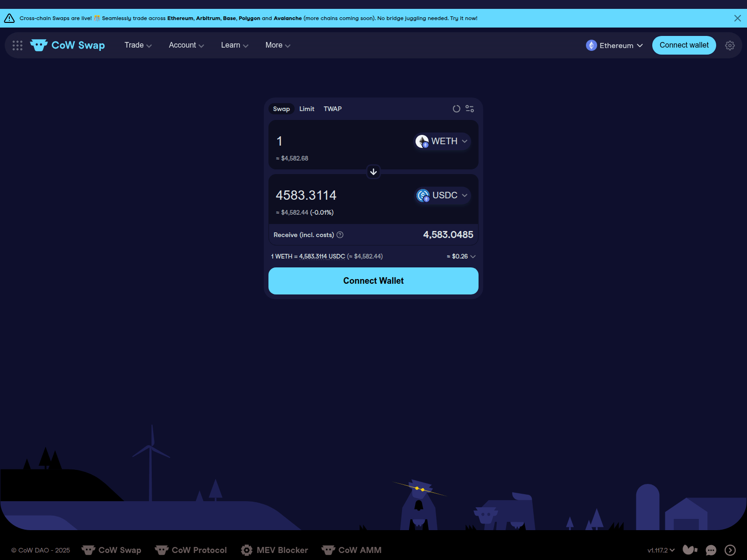The width and height of the screenshot is (747, 560).
Task: Expand the Learn menu
Action: 234,45
